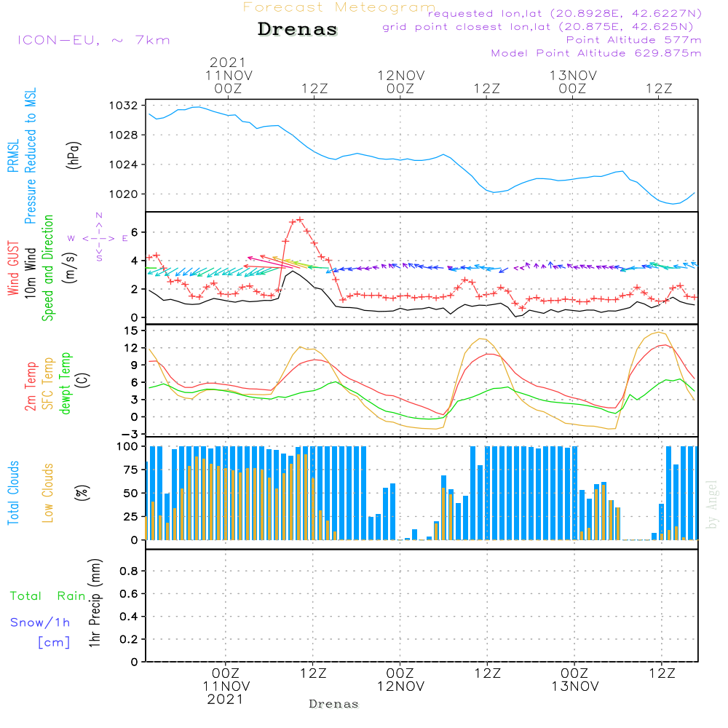Click the 15 value on temperature axis

pos(131,331)
